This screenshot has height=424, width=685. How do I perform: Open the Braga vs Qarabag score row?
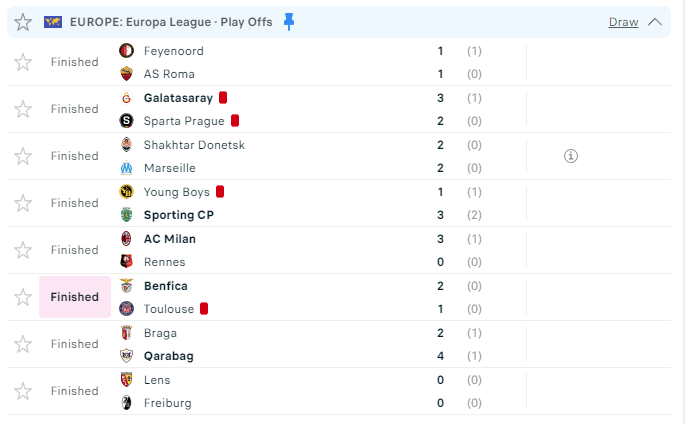[x=440, y=344]
